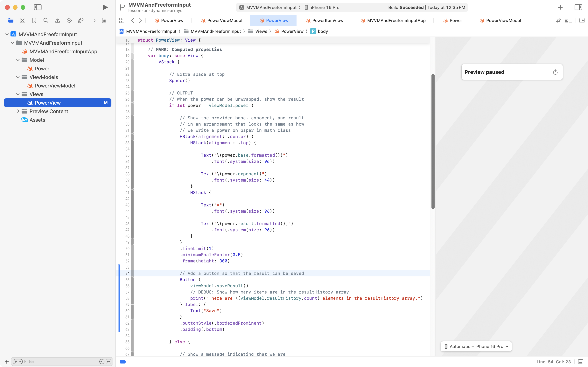Toggle the inspector panel on the right

[x=578, y=7]
